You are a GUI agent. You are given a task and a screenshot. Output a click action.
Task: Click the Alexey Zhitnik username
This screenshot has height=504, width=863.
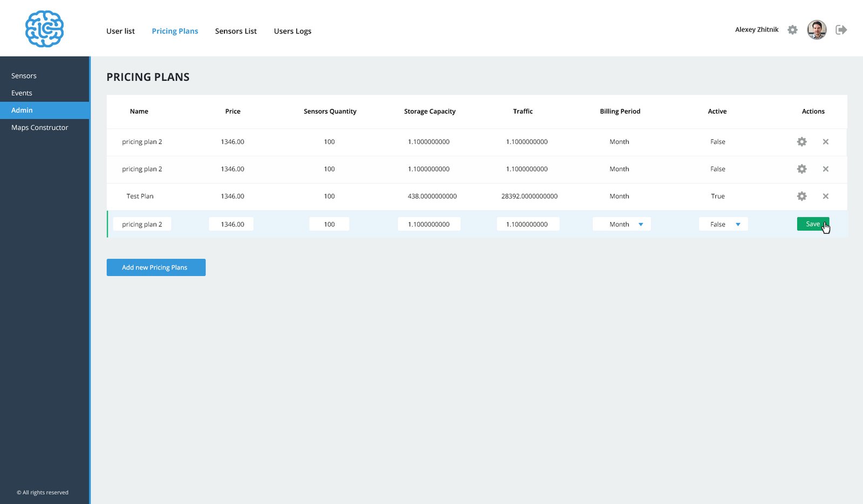pyautogui.click(x=757, y=30)
